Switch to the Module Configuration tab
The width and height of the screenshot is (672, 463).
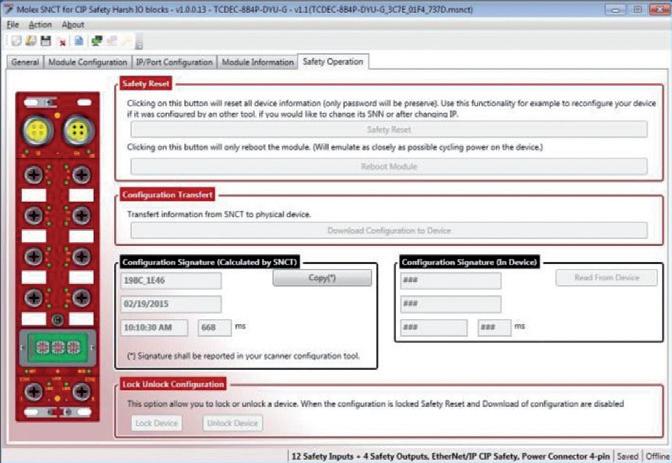tap(88, 62)
